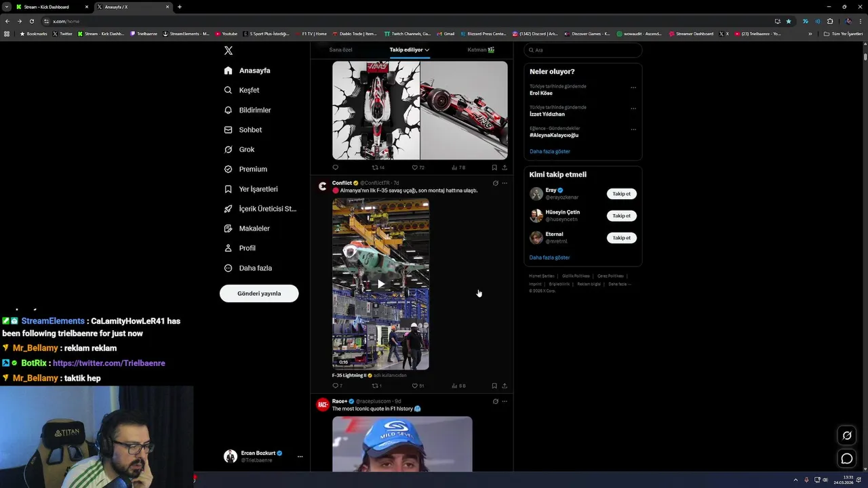Open Keşfet explore page
Image resolution: width=868 pixels, height=488 pixels.
click(x=241, y=90)
